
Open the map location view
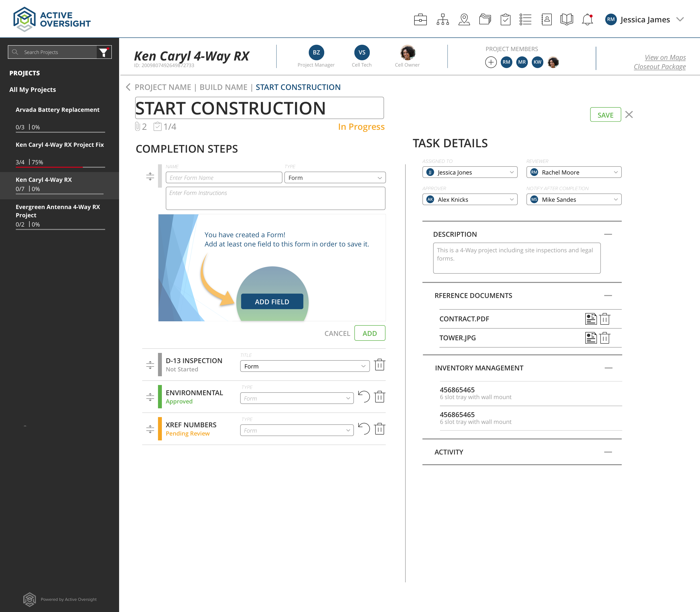coord(464,20)
